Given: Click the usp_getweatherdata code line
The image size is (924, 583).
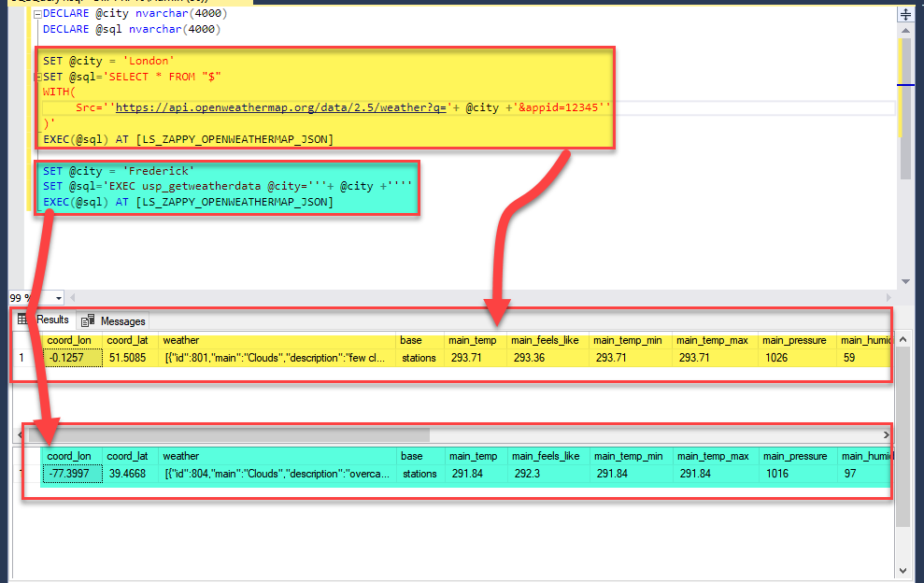Looking at the screenshot, I should [x=227, y=186].
